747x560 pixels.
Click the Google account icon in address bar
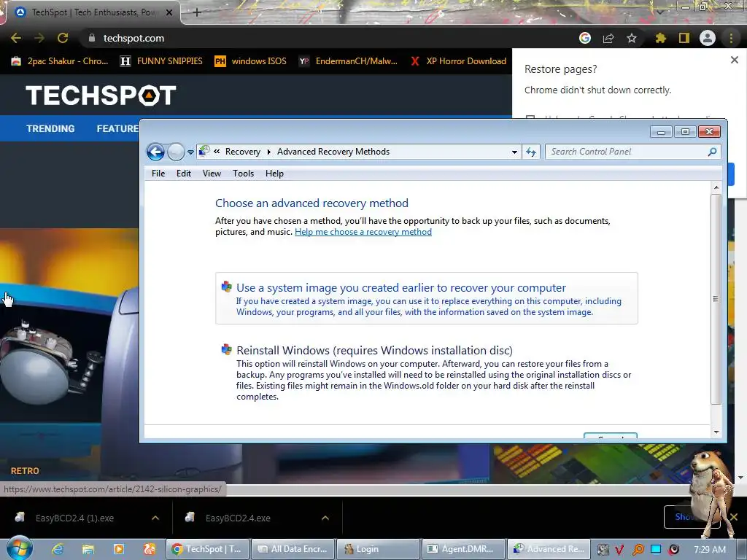click(x=585, y=38)
